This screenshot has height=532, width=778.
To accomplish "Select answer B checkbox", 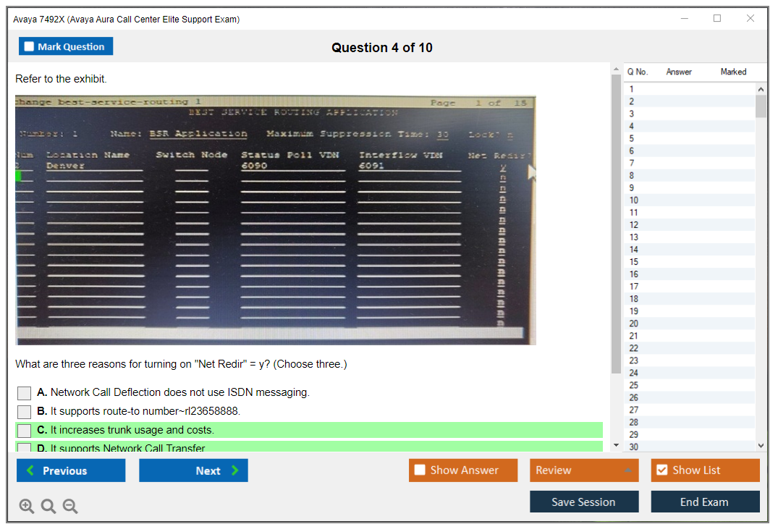I will point(25,412).
